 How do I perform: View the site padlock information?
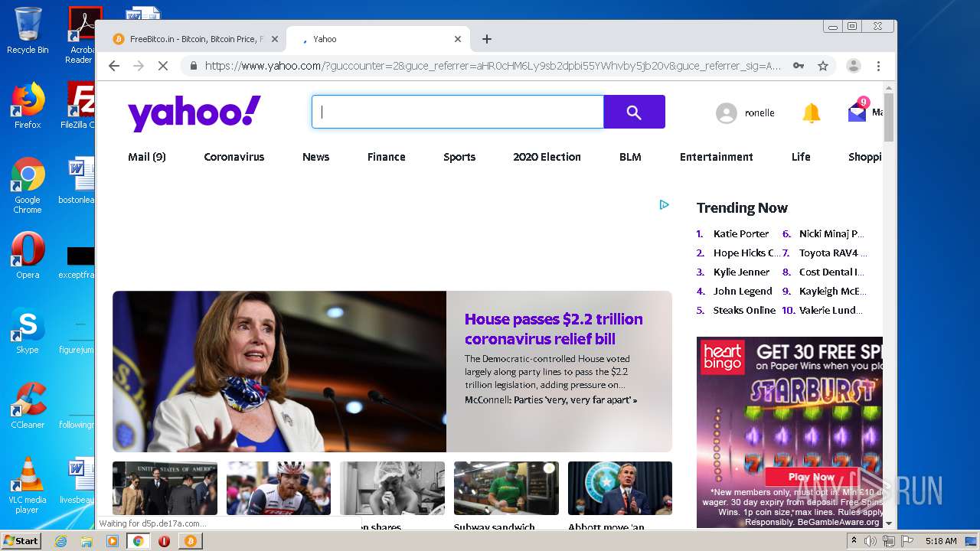coord(194,66)
